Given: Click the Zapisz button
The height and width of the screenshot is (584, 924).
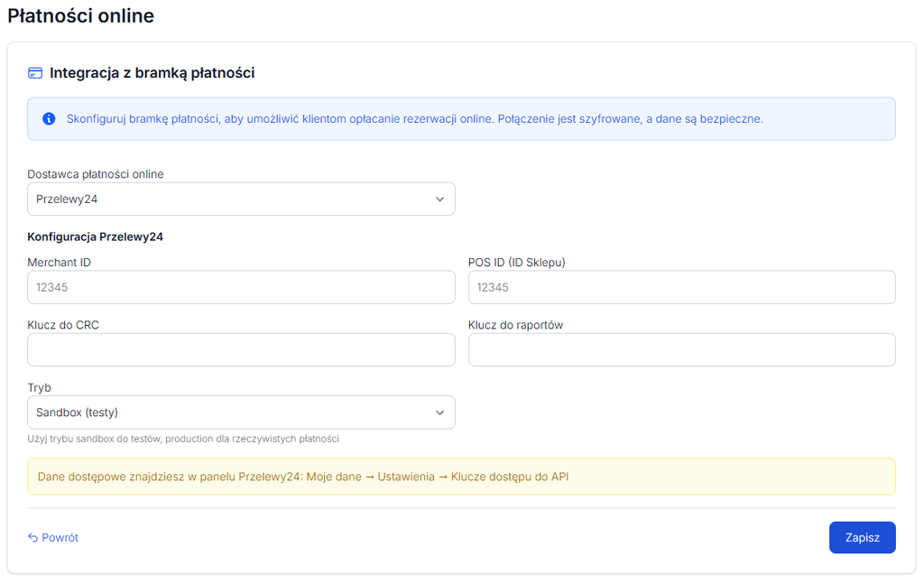Looking at the screenshot, I should (x=862, y=537).
